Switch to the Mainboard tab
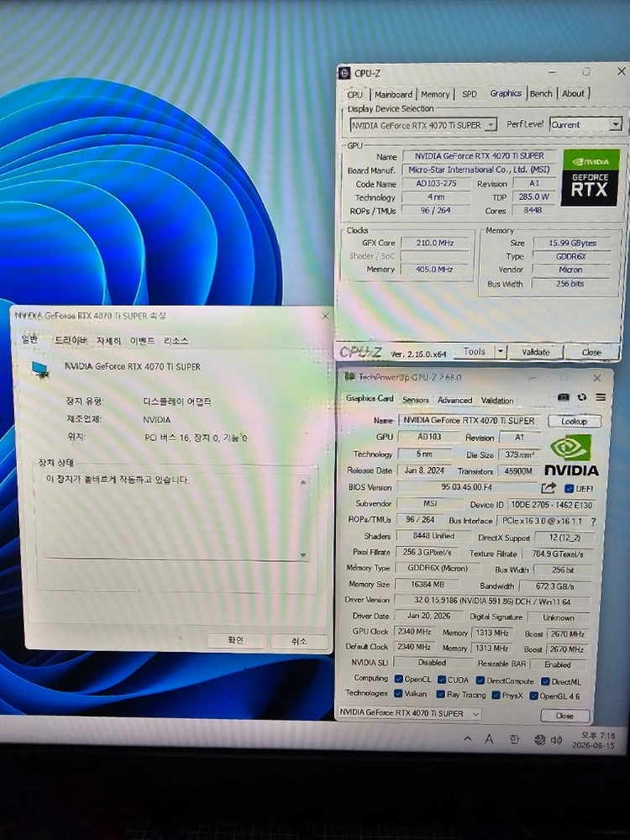Screen dimensions: 630x840 tap(393, 94)
